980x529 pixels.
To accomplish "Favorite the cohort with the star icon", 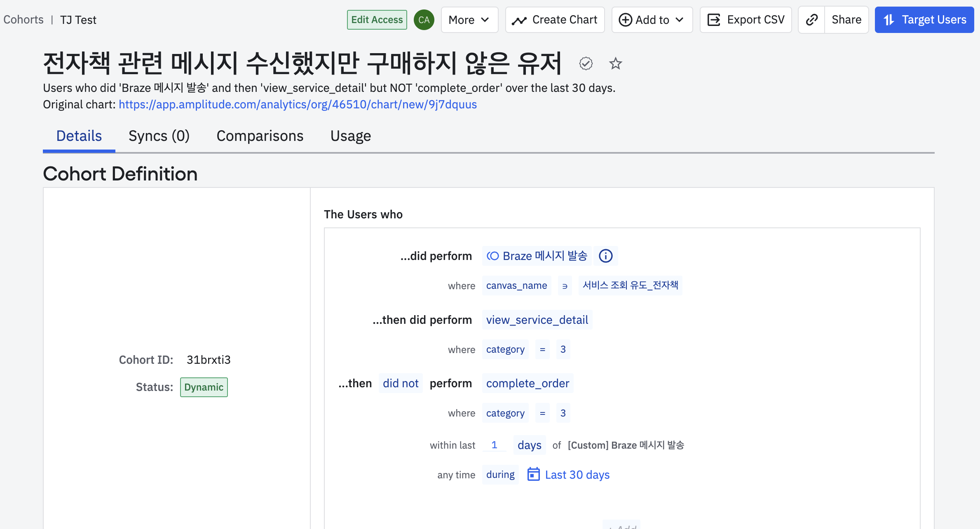I will coord(615,63).
